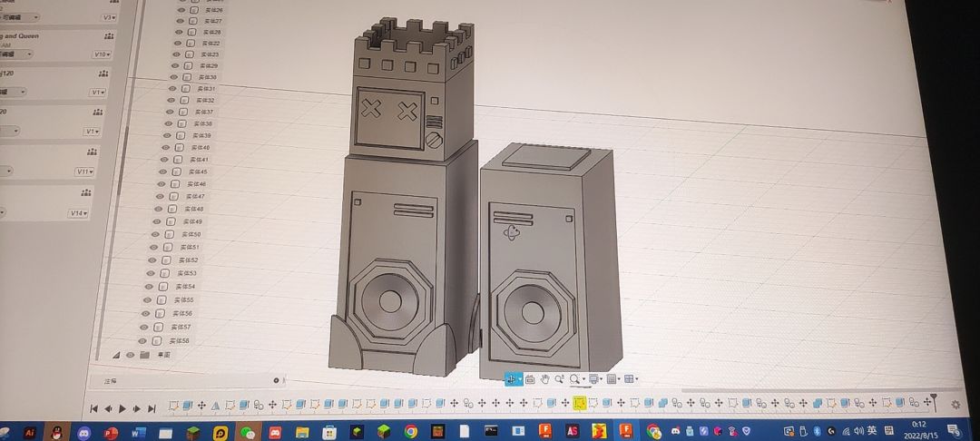Select body 实体56 in browser

point(183,313)
